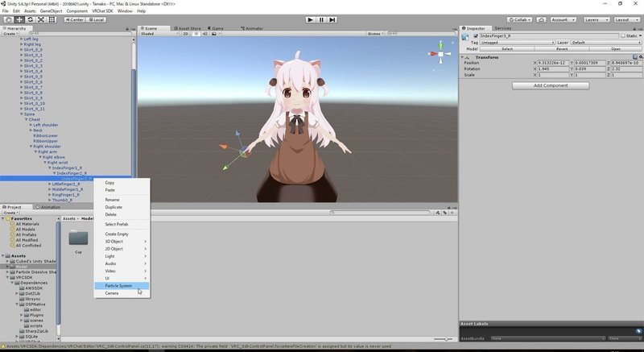Open Transform component help book icon

tap(635, 57)
